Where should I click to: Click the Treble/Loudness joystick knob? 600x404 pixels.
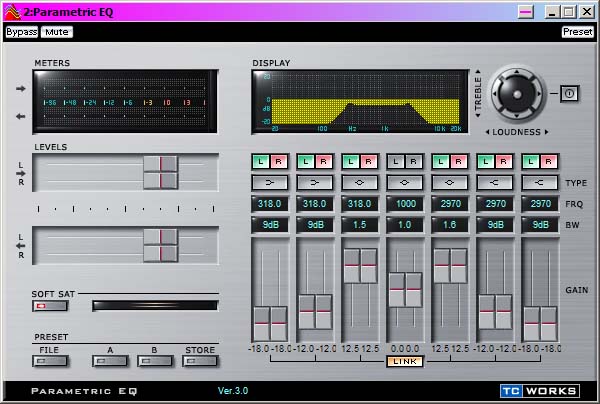[517, 94]
